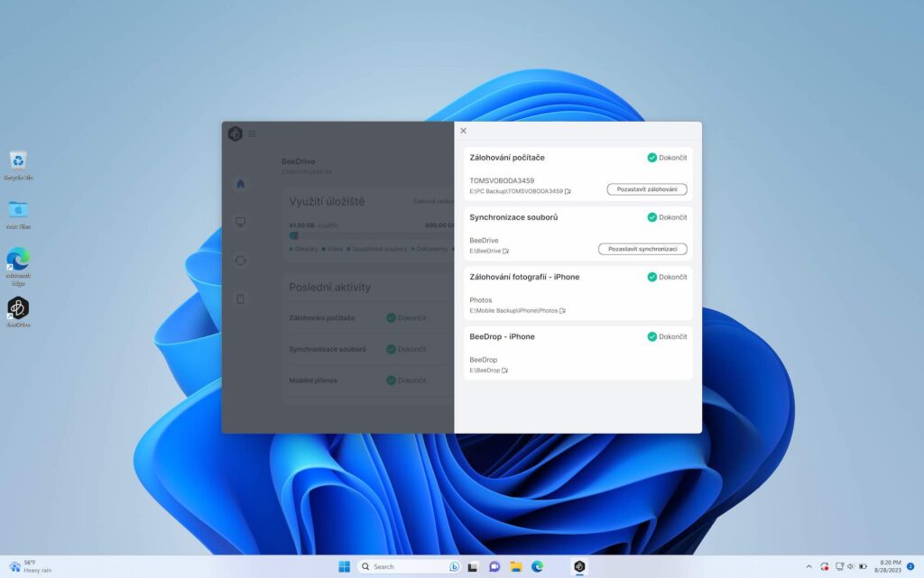Select the Synchronizace souborů card title
Image resolution: width=924 pixels, height=578 pixels.
(513, 217)
